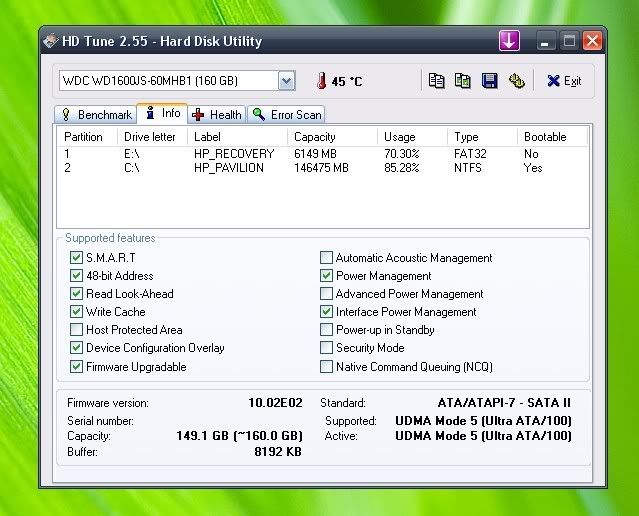This screenshot has height=516, width=639.
Task: Click the C:\ drive letter cell
Action: [x=132, y=168]
